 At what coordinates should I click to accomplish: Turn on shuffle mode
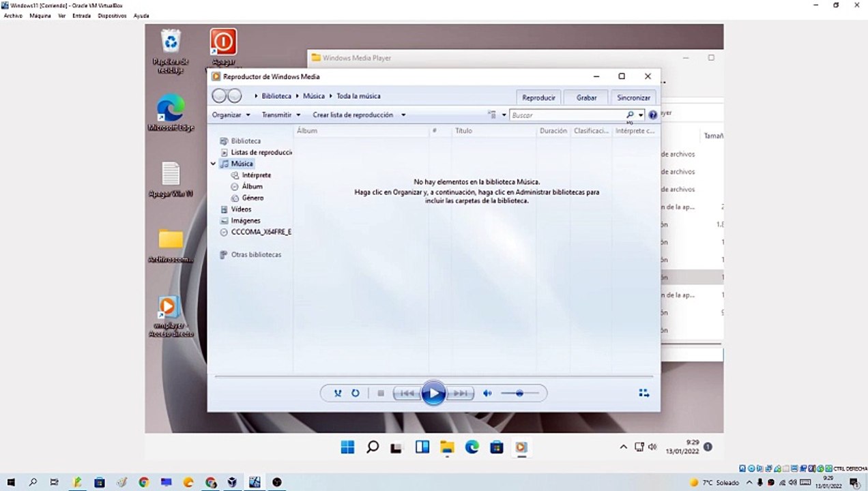pyautogui.click(x=337, y=393)
